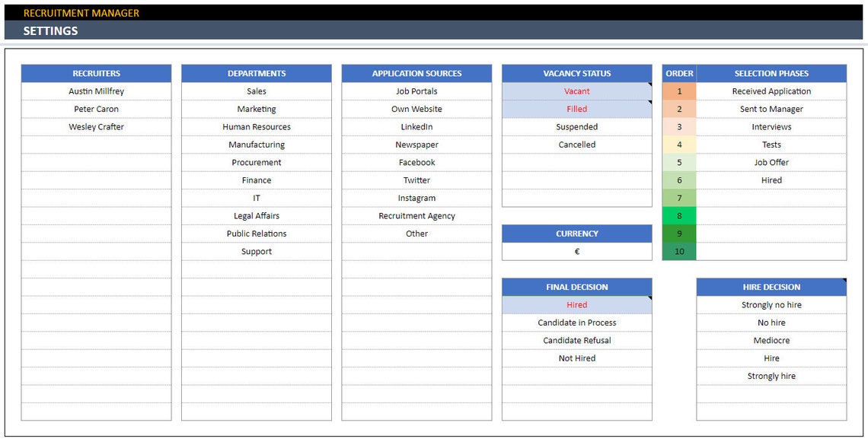The height and width of the screenshot is (445, 868).
Task: Click the Cancelled vacancy status cell
Action: tap(577, 145)
